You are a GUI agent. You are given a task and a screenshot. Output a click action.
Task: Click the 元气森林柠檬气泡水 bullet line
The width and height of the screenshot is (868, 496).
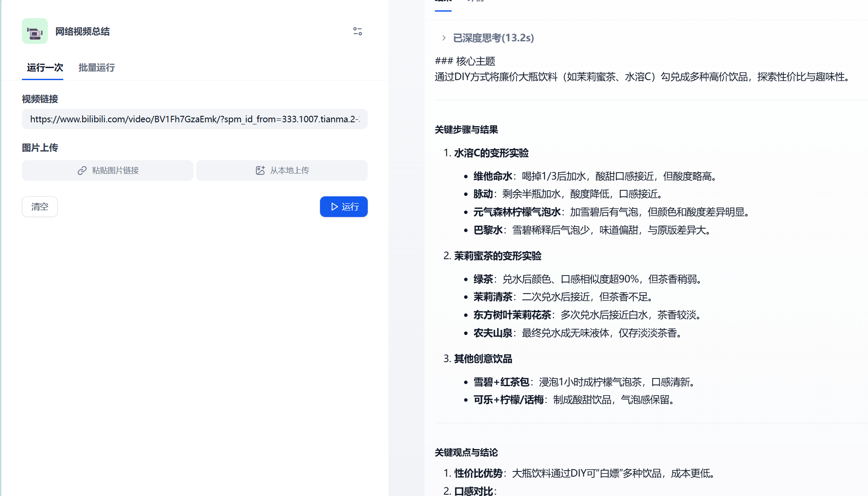[613, 212]
